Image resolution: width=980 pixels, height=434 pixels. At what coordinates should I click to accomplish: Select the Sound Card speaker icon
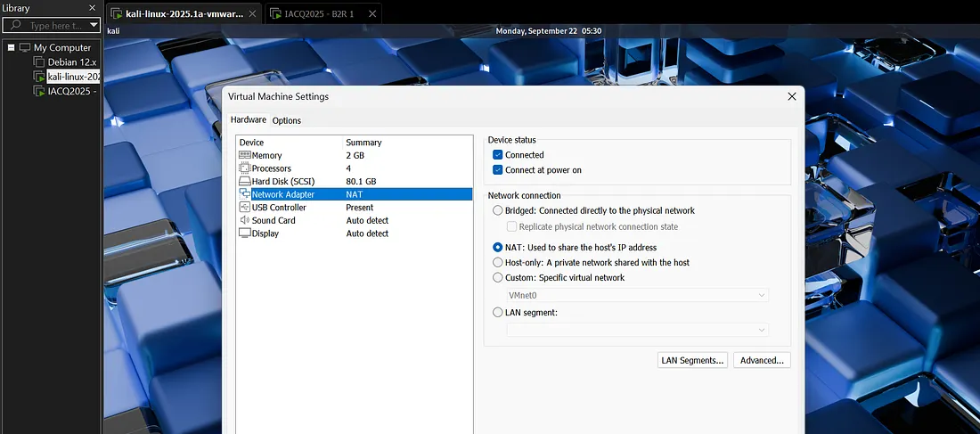(x=245, y=220)
